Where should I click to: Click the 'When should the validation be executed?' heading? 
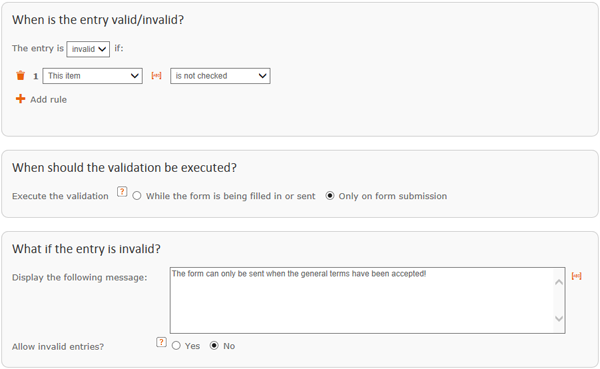[124, 168]
